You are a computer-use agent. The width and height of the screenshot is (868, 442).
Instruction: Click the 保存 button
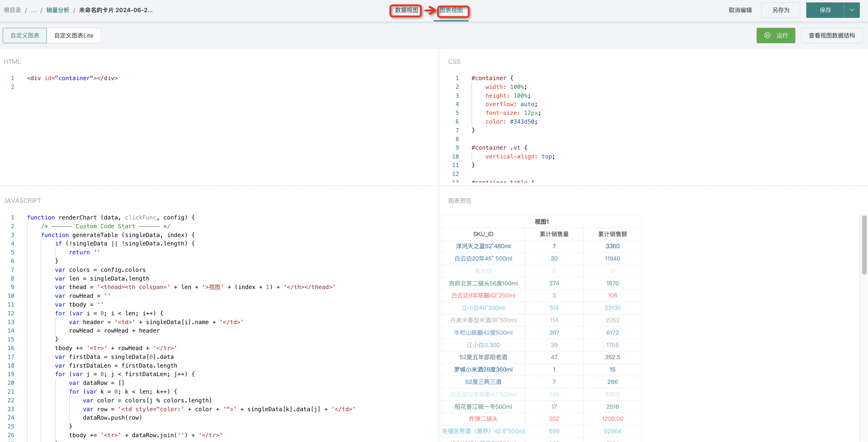(825, 10)
